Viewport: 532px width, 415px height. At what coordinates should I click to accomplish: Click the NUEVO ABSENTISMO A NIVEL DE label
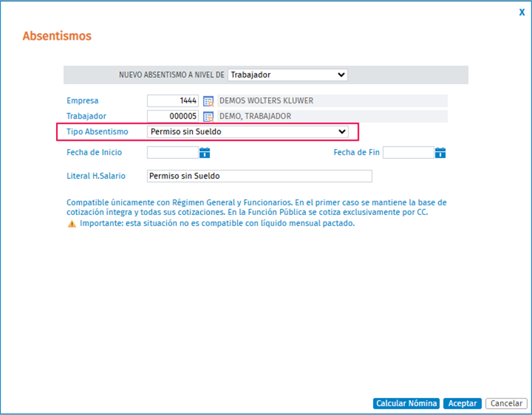coord(172,75)
